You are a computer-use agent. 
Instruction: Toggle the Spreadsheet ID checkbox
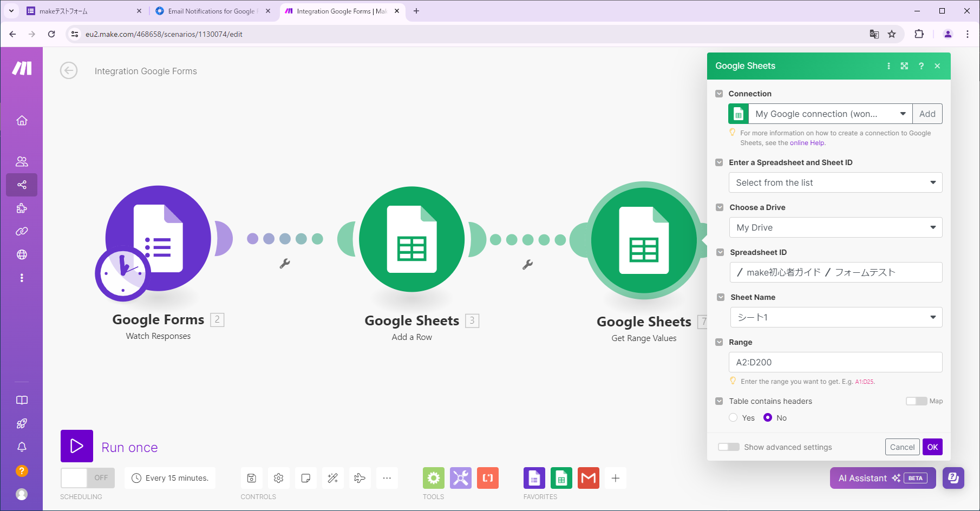tap(720, 252)
